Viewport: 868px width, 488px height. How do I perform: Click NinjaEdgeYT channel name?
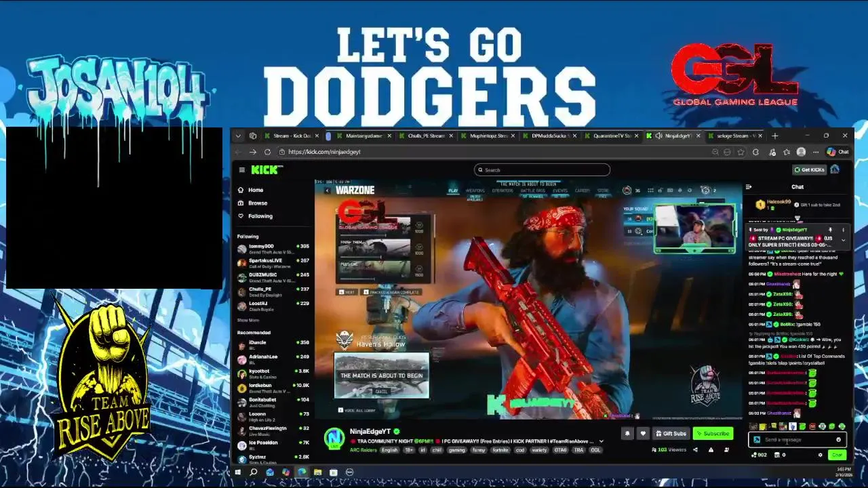(x=370, y=432)
